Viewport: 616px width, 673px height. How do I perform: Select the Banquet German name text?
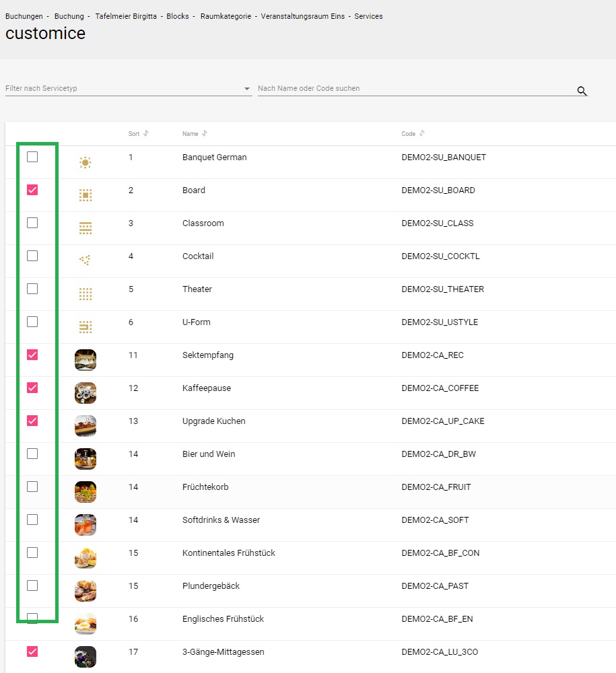pos(215,157)
